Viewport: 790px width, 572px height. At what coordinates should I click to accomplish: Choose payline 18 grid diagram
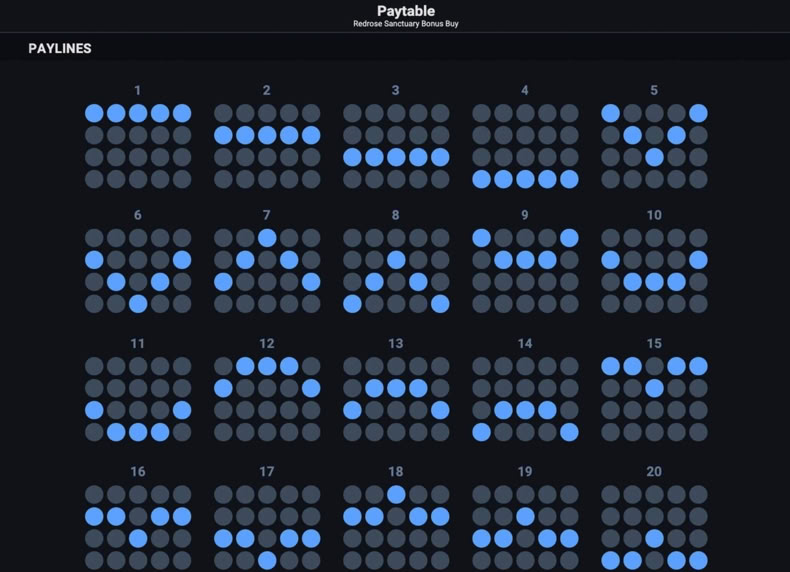(396, 528)
